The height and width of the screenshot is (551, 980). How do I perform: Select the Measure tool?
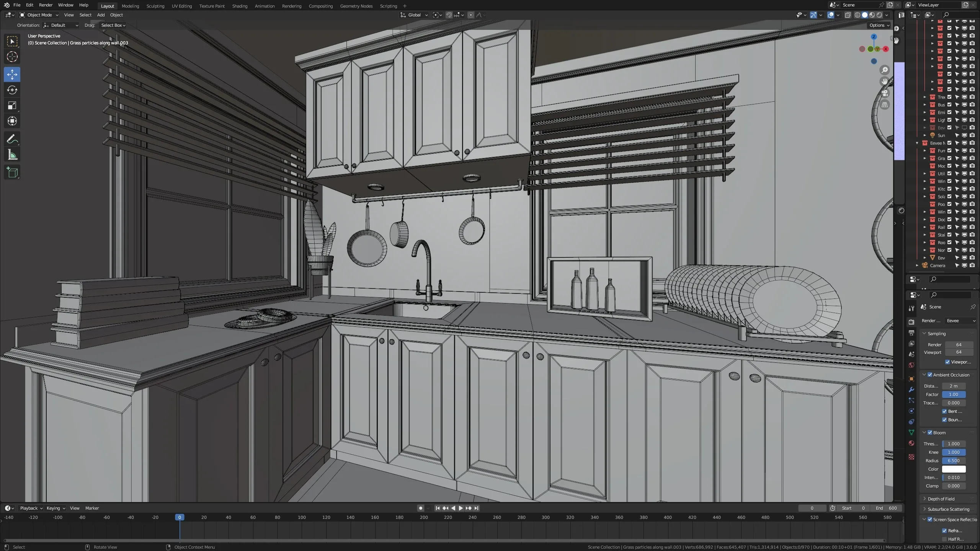pos(12,154)
